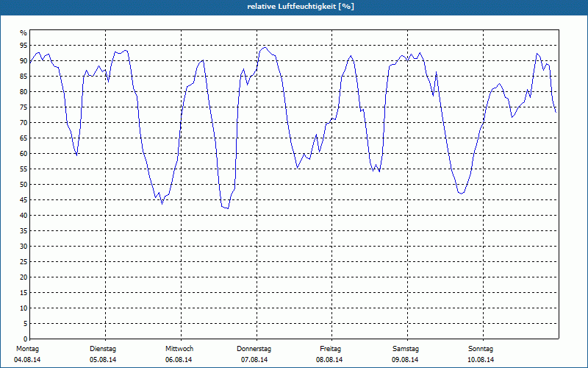The height and width of the screenshot is (368, 588).
Task: Click the date label 06.08.14
Action: [x=179, y=360]
